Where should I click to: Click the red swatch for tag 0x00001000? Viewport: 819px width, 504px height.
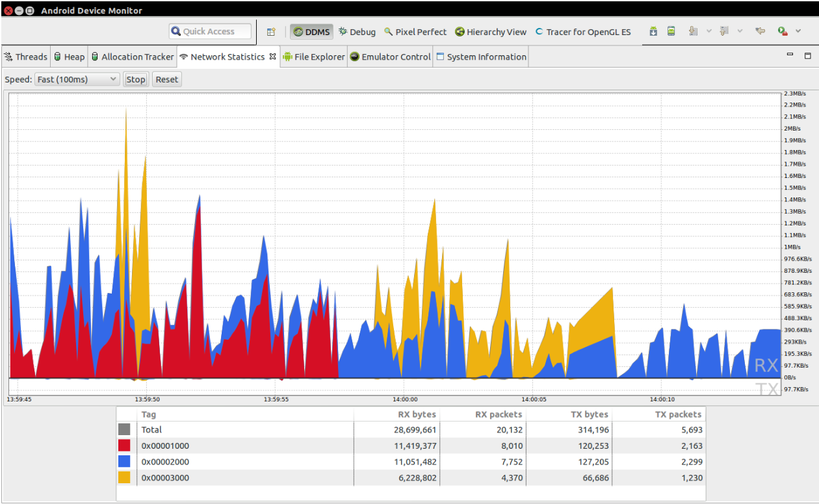[124, 446]
